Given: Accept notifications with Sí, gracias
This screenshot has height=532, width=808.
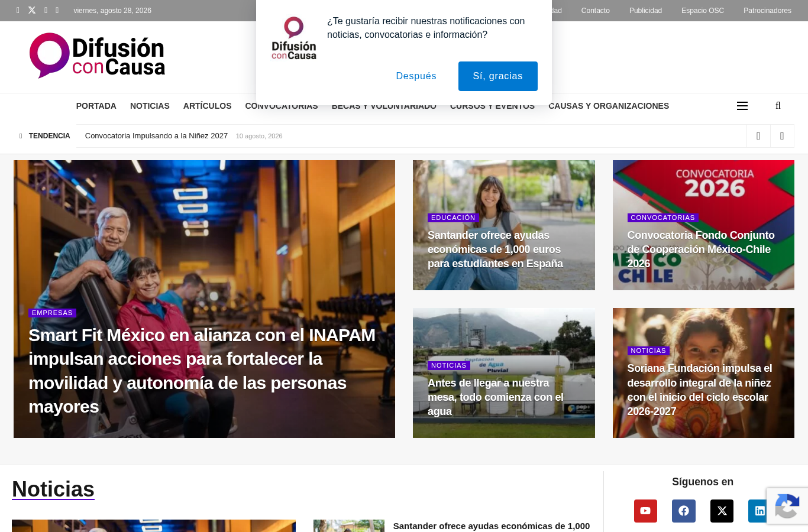Looking at the screenshot, I should coord(498,76).
